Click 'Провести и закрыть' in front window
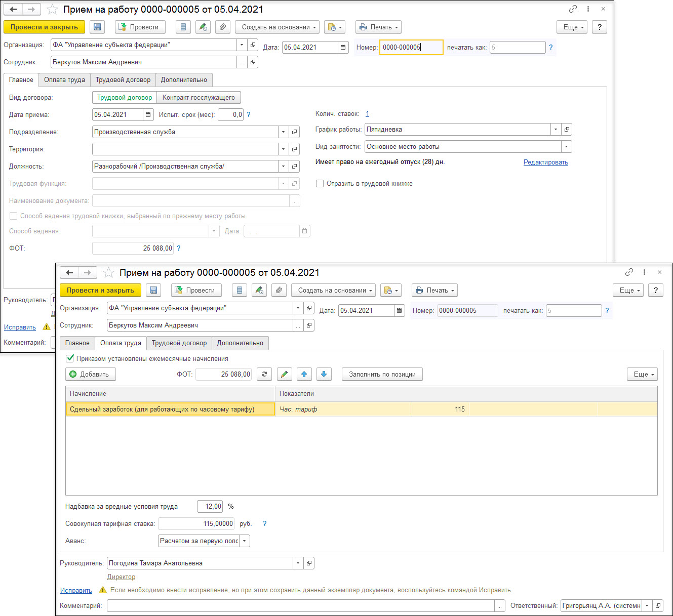 (100, 290)
